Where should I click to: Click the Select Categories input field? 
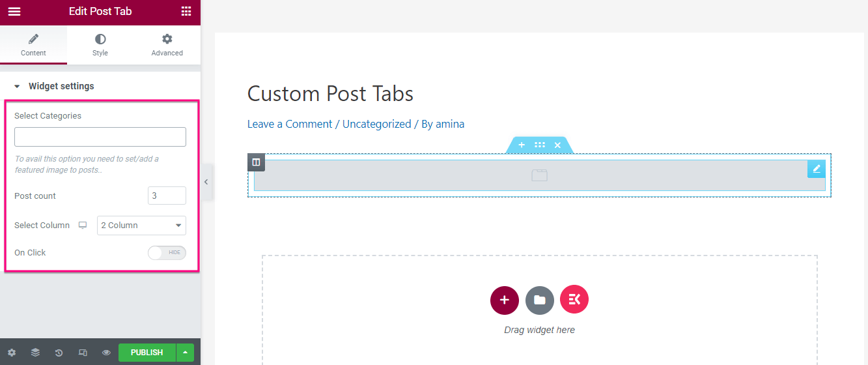coord(100,137)
